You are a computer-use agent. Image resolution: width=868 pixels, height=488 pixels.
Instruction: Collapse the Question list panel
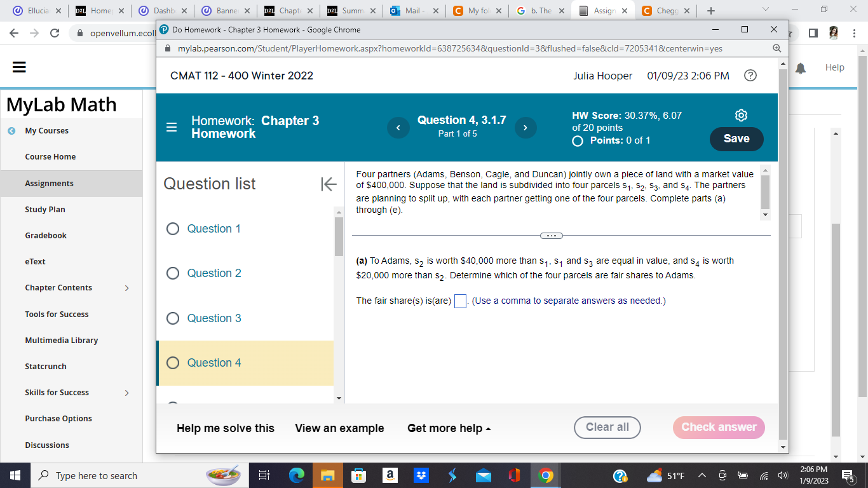(329, 184)
